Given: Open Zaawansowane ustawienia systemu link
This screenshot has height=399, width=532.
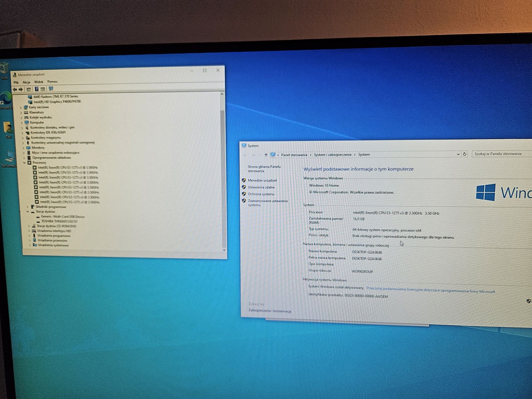Looking at the screenshot, I should click(268, 203).
